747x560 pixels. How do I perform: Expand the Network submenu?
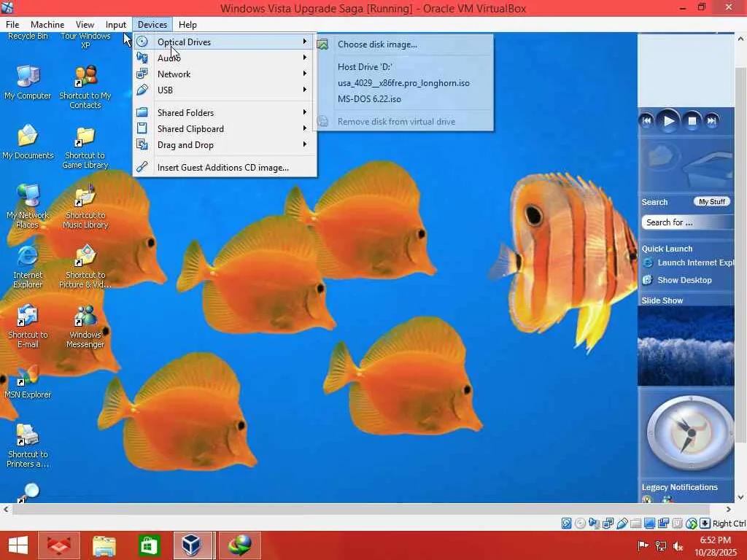224,74
